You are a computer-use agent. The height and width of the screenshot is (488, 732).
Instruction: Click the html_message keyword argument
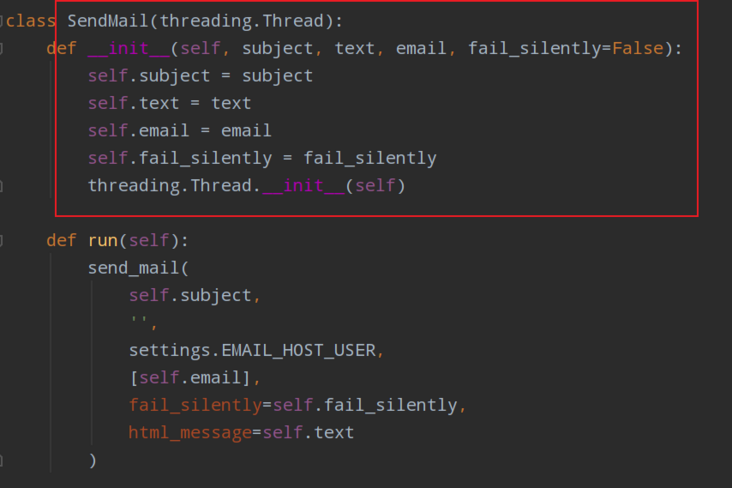coord(190,432)
